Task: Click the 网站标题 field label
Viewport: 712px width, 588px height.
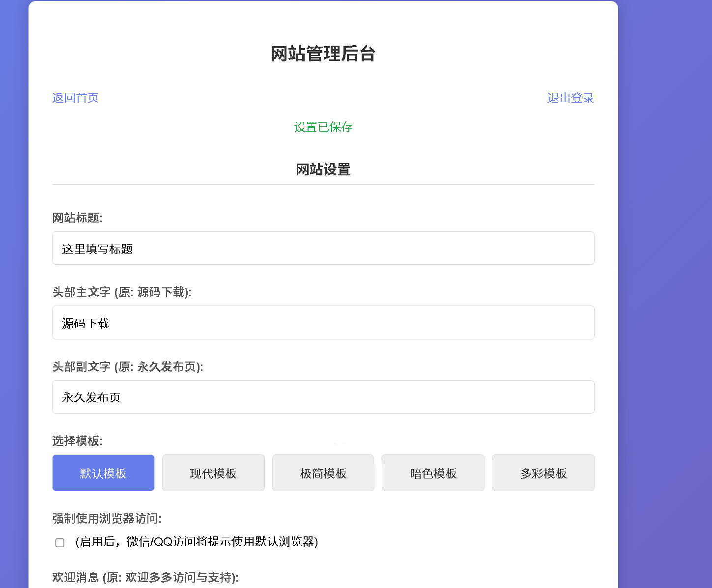Action: [77, 218]
